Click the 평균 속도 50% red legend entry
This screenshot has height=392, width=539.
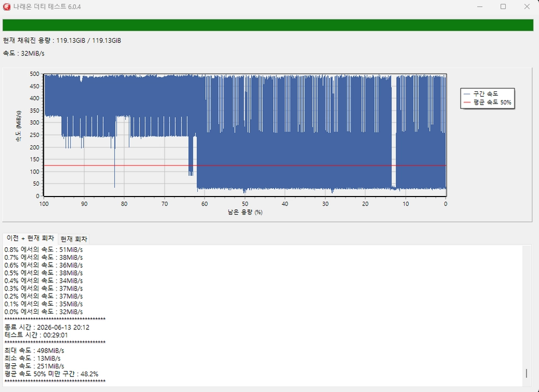pos(487,102)
